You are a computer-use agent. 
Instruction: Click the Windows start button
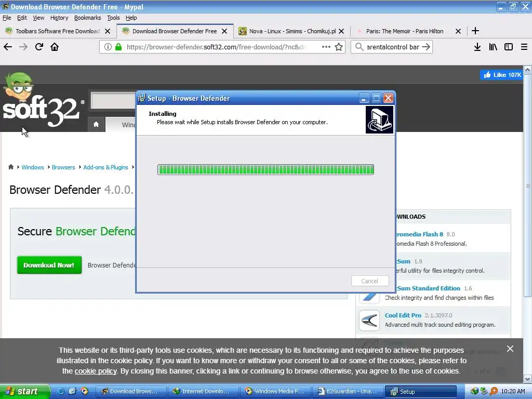pyautogui.click(x=24, y=391)
